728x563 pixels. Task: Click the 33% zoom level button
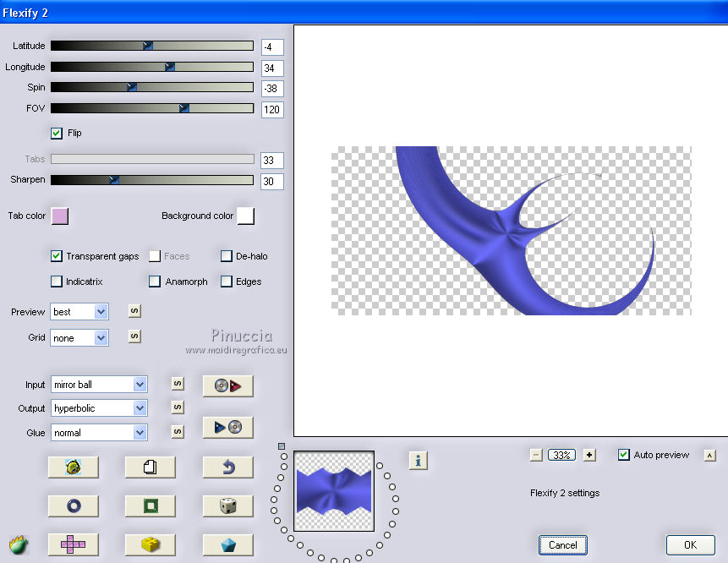coord(561,455)
